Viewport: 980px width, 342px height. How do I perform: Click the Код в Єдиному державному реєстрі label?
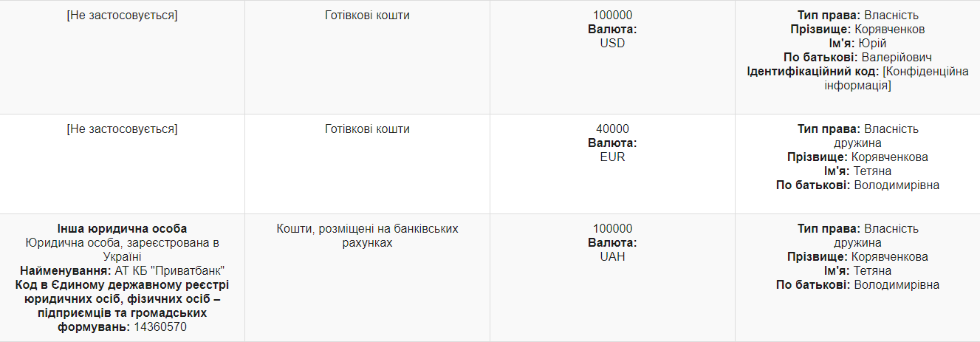(122, 285)
